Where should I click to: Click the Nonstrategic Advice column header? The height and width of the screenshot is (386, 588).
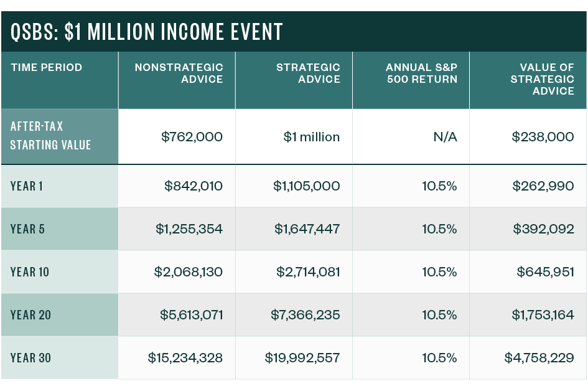[x=179, y=73]
